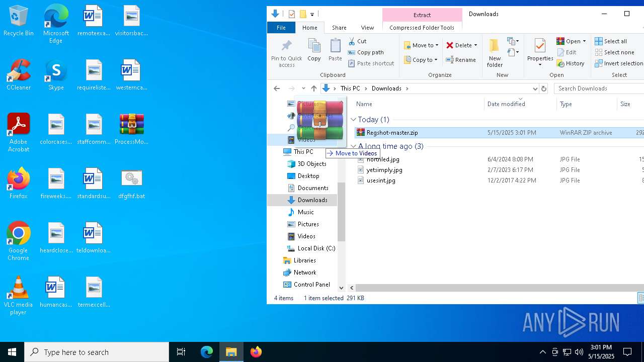Sort by the Date modified column

pyautogui.click(x=506, y=104)
